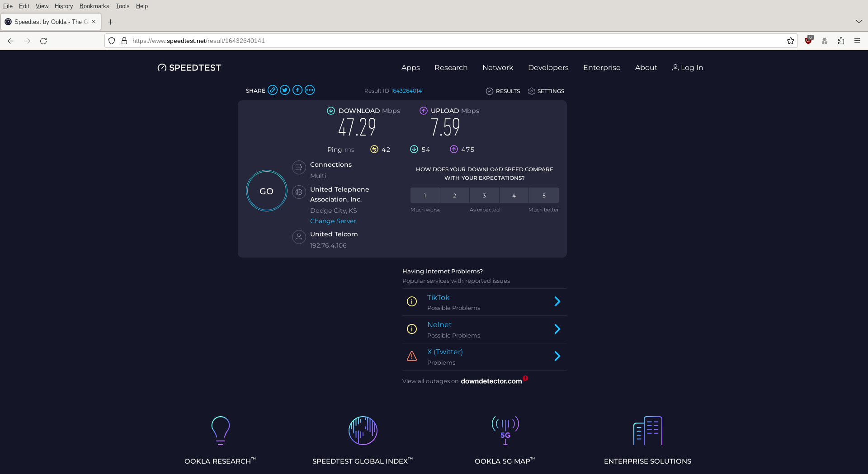Open the Ookla 5G Map icon
Screen dimensions: 868x474
[x=505, y=431]
